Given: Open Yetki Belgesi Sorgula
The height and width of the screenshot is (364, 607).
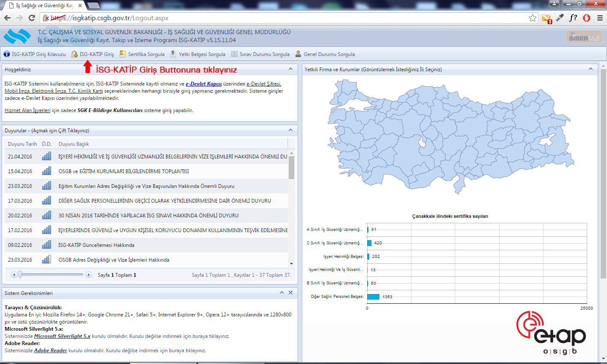Looking at the screenshot, I should tap(198, 54).
